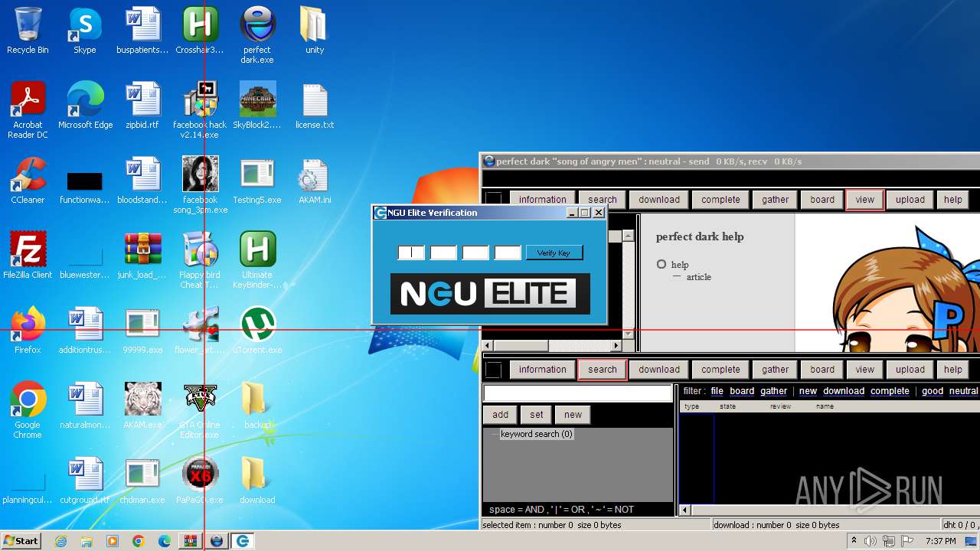Open Windows Media Player taskbar icon

pyautogui.click(x=113, y=541)
